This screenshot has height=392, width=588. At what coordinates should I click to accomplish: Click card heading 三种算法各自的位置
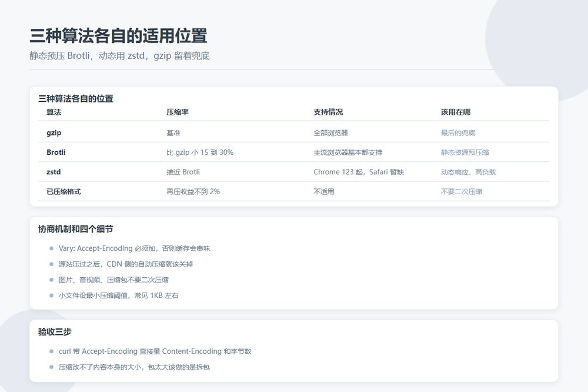point(76,99)
